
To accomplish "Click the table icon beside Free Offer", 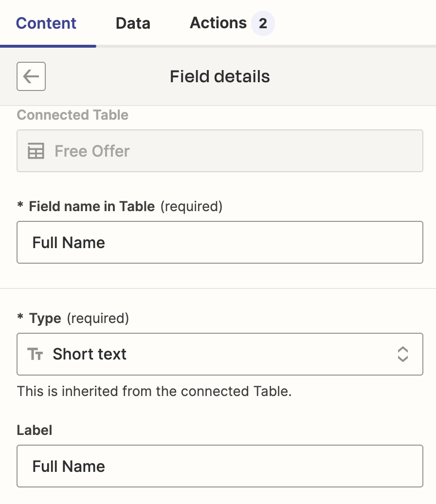I will 36,151.
